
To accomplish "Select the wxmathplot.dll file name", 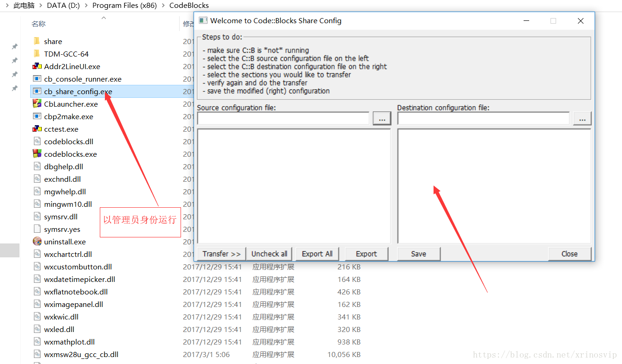I will [x=69, y=342].
